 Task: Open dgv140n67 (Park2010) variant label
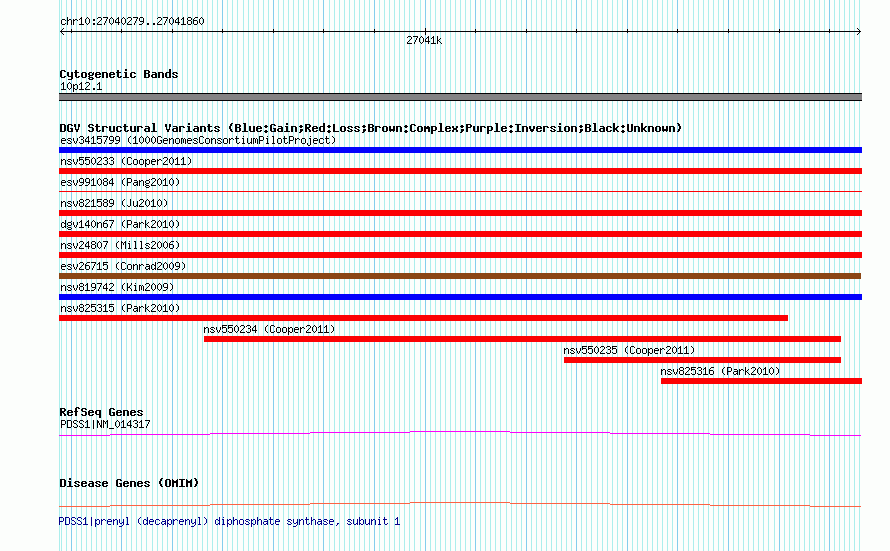120,224
